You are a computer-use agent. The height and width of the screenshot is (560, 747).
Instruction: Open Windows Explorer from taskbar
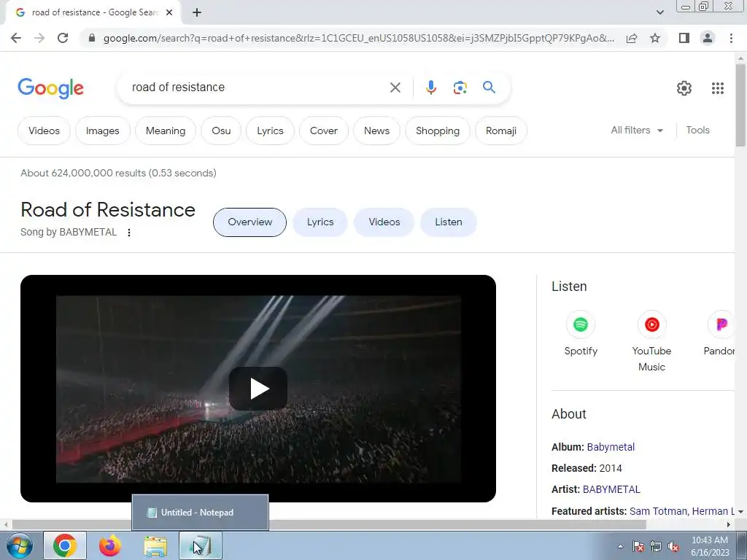155,545
